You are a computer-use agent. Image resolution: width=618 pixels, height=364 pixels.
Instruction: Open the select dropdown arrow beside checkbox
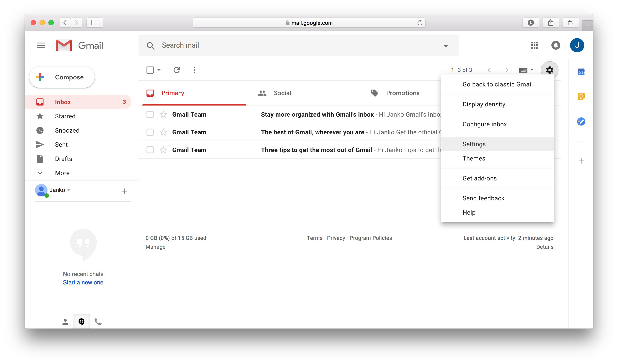tap(159, 70)
